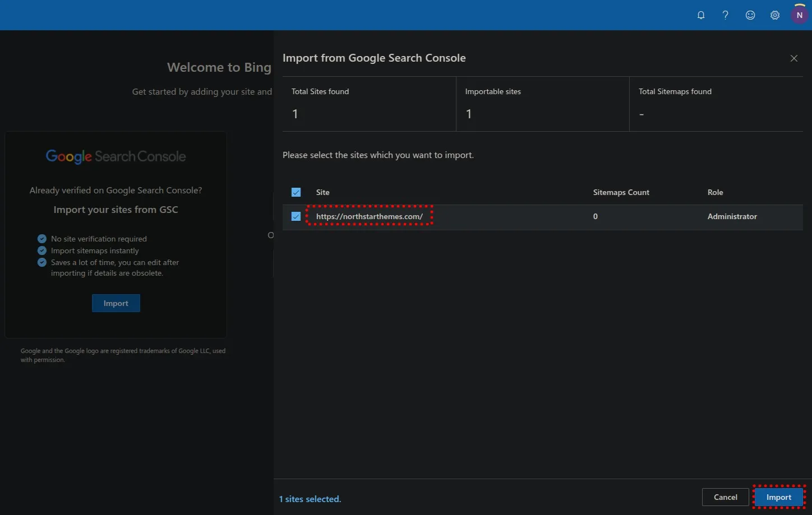Click the feedback smiley face icon
Image resolution: width=812 pixels, height=515 pixels.
coord(750,15)
